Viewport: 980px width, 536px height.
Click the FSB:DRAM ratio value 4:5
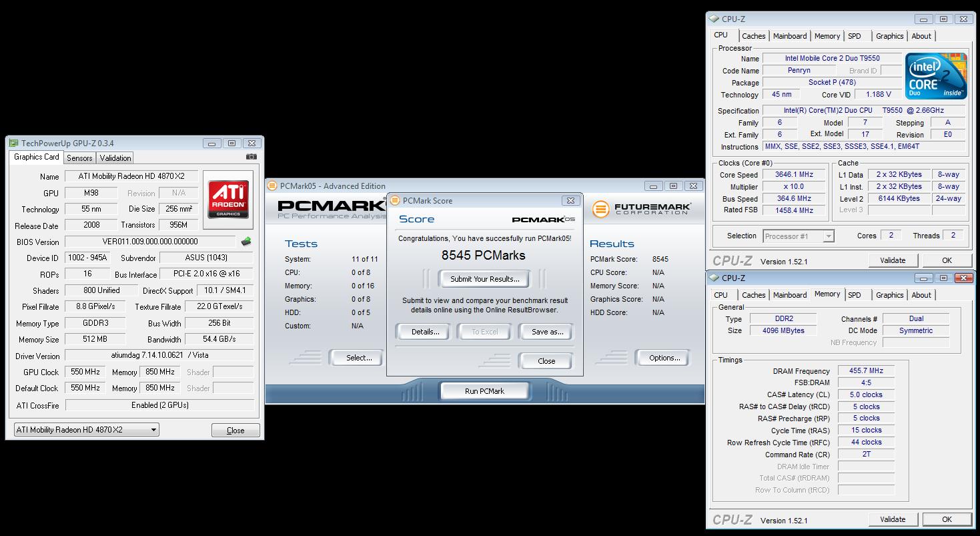coord(866,383)
